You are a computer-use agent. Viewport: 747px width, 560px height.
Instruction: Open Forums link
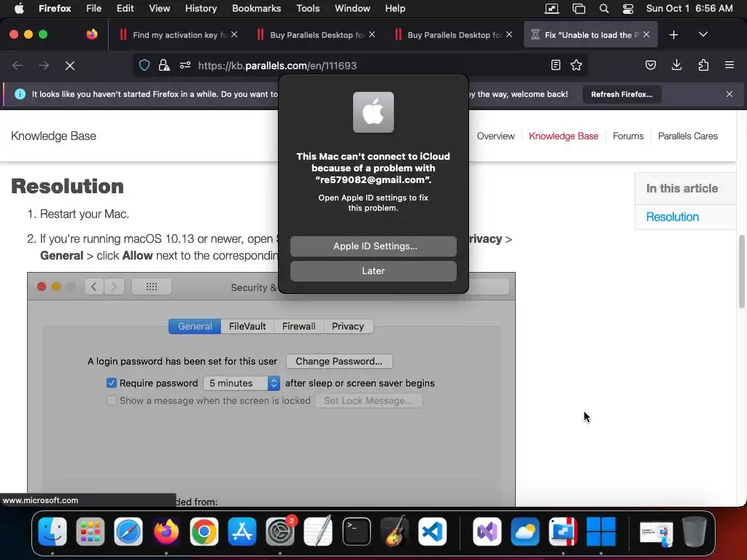pos(628,136)
